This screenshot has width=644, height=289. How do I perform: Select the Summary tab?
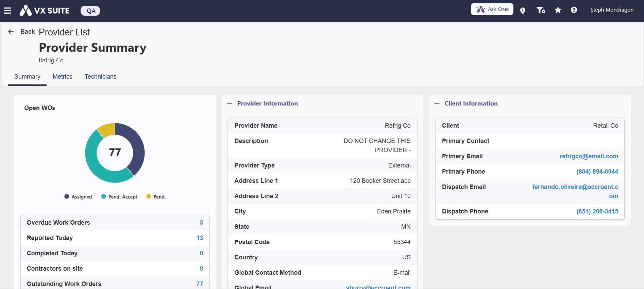[27, 77]
